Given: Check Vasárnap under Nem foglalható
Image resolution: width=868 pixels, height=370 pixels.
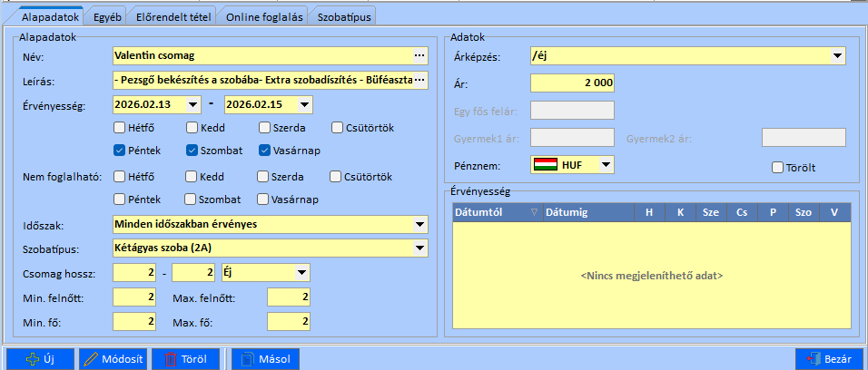Looking at the screenshot, I should coord(264,199).
